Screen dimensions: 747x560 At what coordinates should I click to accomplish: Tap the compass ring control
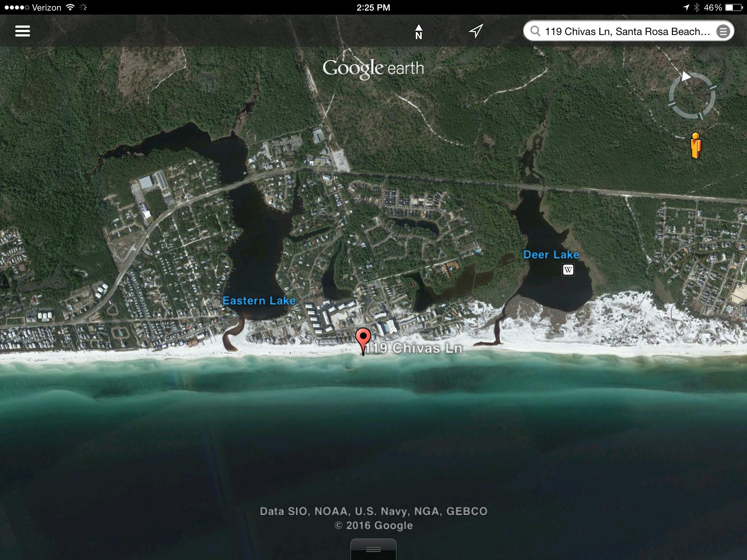(692, 96)
